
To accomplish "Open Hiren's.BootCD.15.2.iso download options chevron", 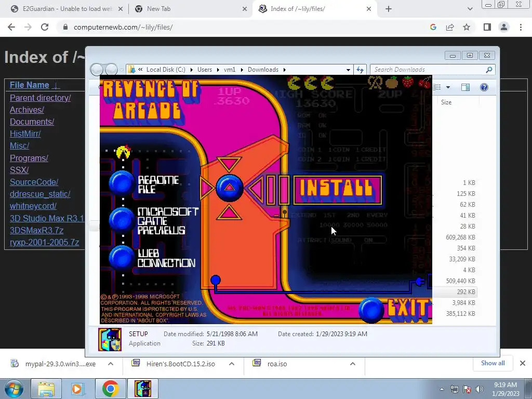I will click(x=232, y=364).
